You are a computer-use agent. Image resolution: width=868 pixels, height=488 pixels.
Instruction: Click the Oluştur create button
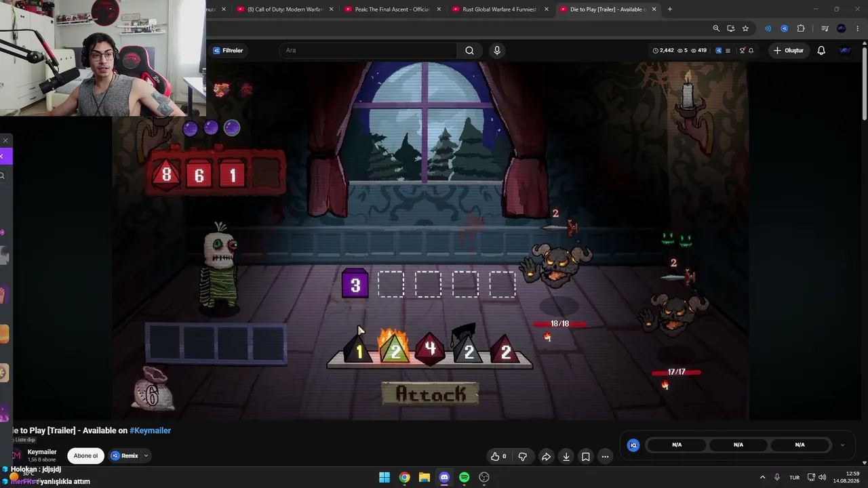pyautogui.click(x=789, y=50)
